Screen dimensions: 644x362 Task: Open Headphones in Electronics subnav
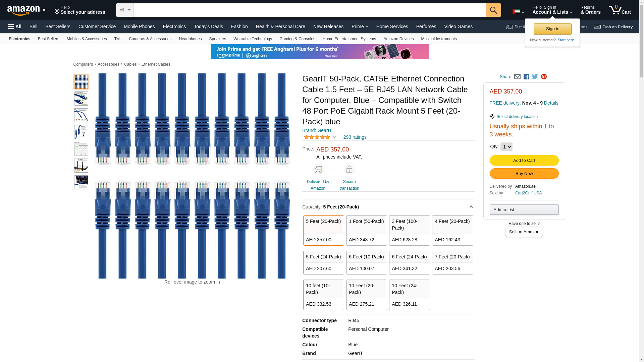coord(190,39)
